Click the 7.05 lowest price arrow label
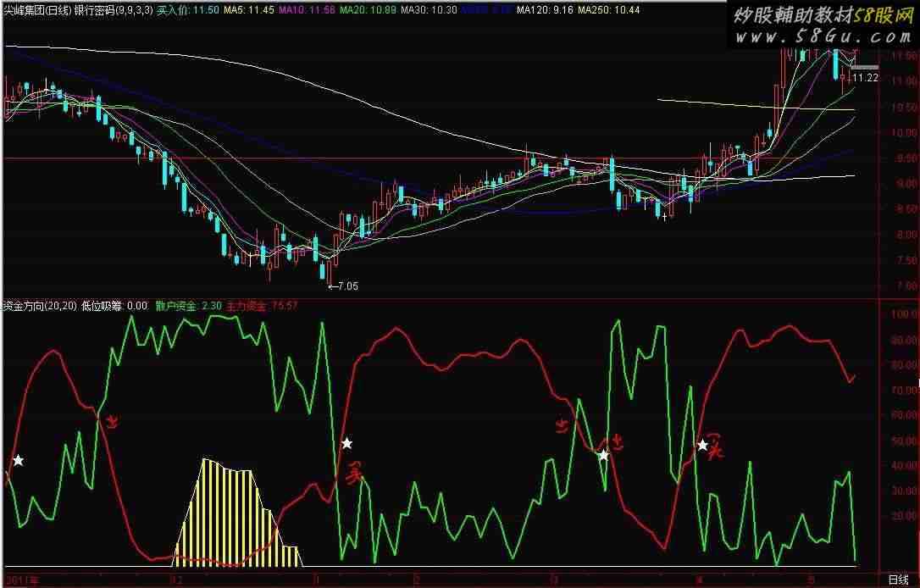 tap(341, 286)
